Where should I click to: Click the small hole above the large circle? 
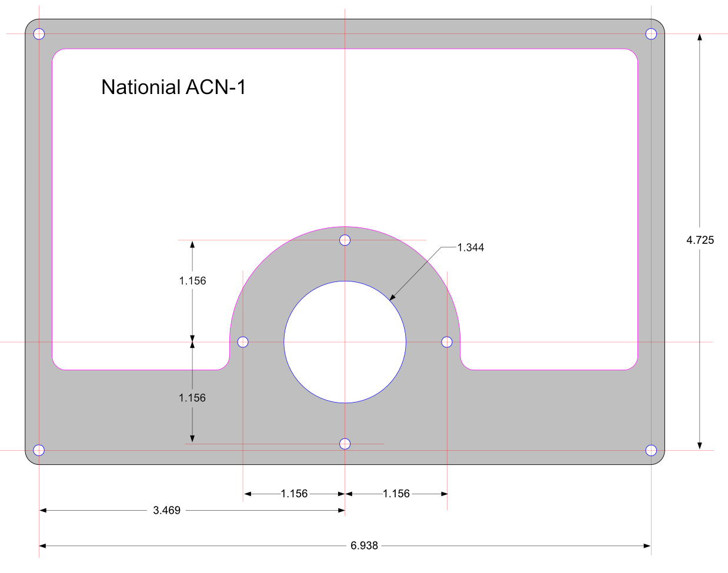[345, 240]
